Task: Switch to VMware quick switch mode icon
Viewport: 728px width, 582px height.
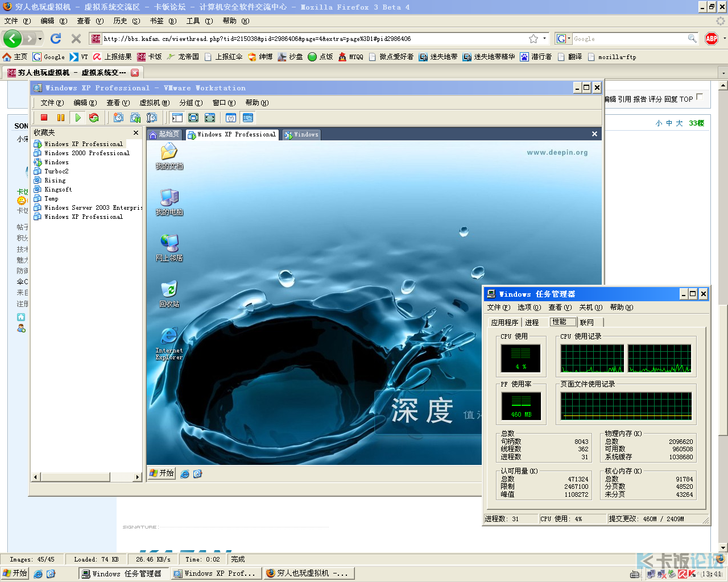Action: click(x=210, y=118)
